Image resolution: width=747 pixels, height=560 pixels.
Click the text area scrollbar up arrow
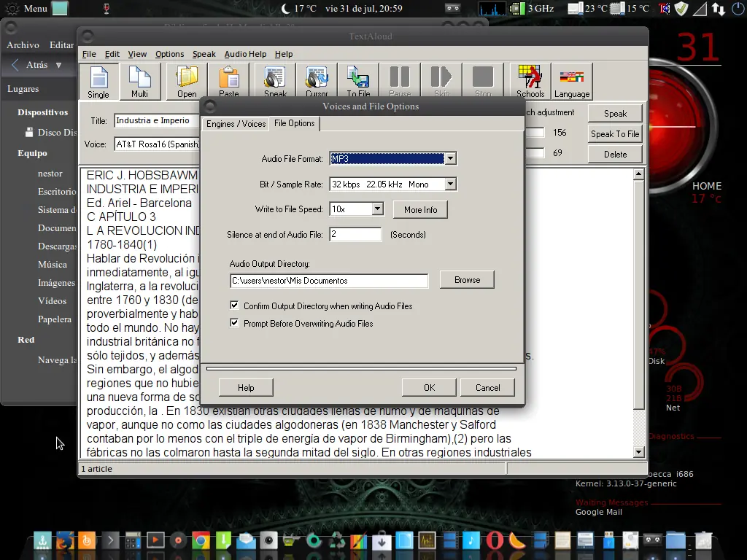[x=639, y=174]
